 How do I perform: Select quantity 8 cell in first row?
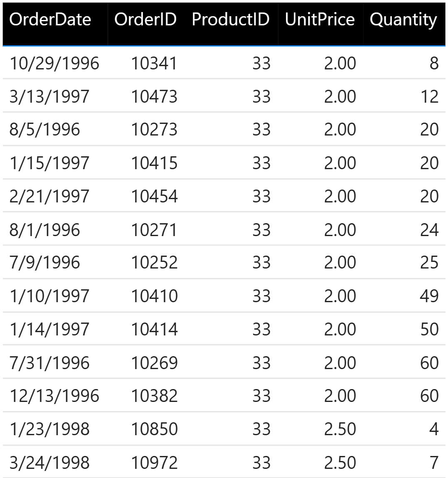[x=434, y=64]
